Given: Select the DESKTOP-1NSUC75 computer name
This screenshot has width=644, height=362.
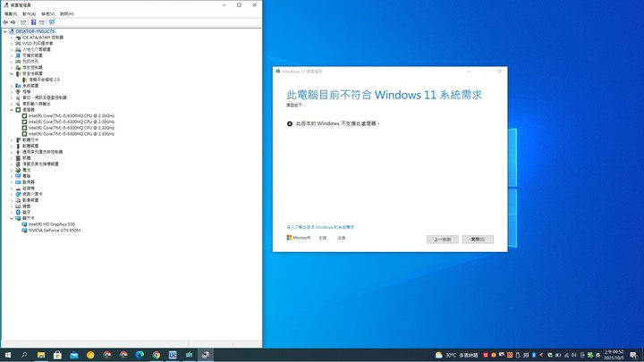Looking at the screenshot, I should (x=35, y=31).
